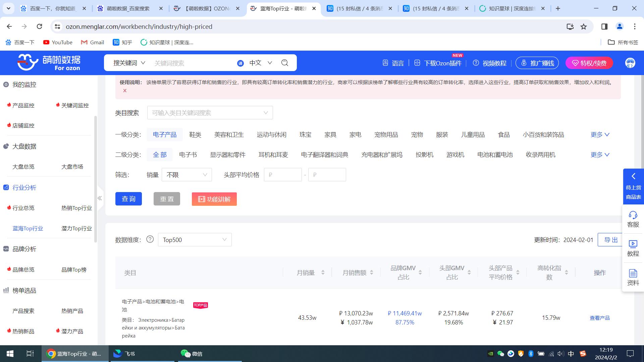Toggle sorting on 品牌GMV占比 column

click(x=420, y=273)
